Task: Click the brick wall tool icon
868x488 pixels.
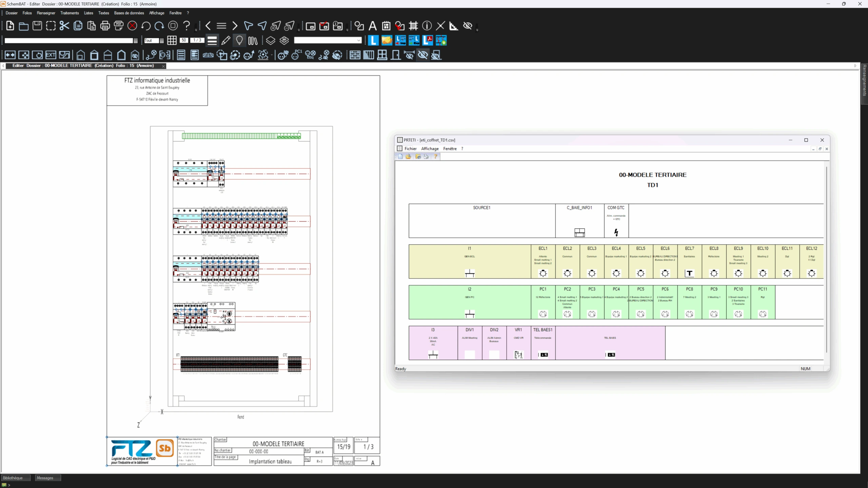Action: tap(355, 55)
